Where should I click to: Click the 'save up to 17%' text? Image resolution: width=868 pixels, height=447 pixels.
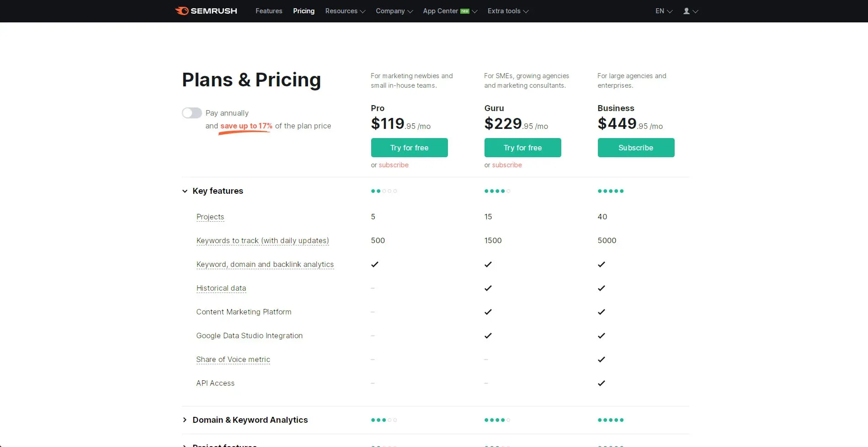pyautogui.click(x=246, y=126)
